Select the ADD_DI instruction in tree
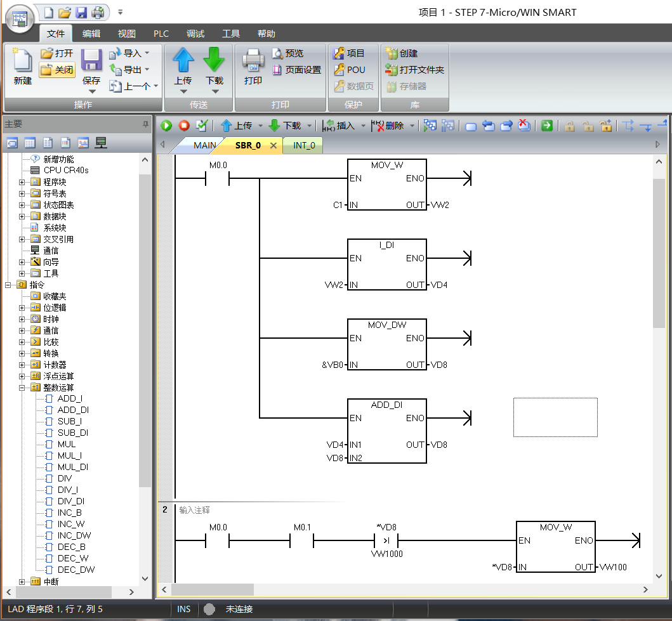This screenshot has height=621, width=672. [73, 410]
